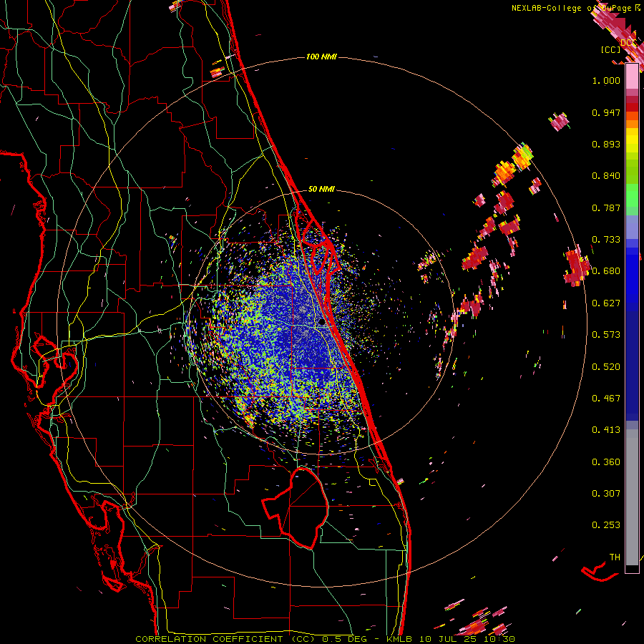
Task: Click the 0.307 legend value
Action: coord(606,494)
